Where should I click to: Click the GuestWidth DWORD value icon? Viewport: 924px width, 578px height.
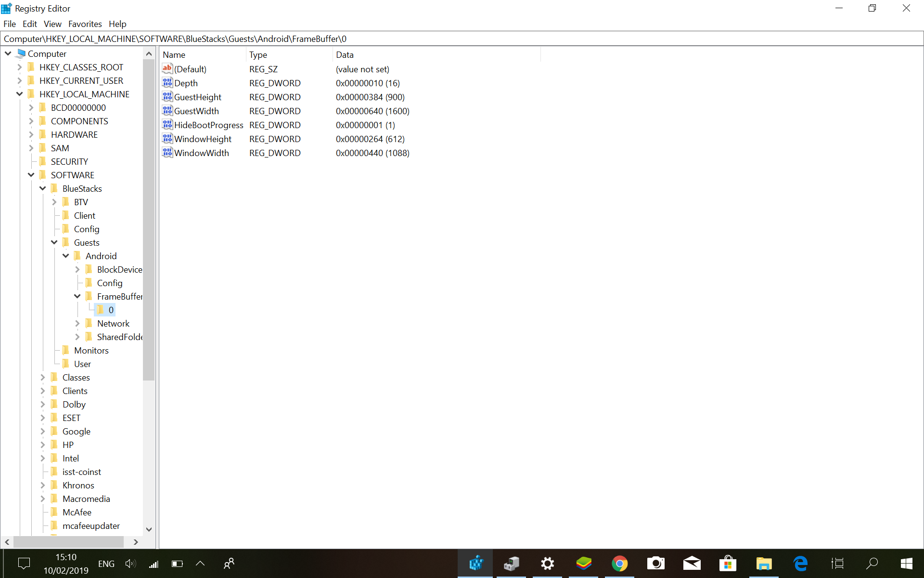coord(167,111)
